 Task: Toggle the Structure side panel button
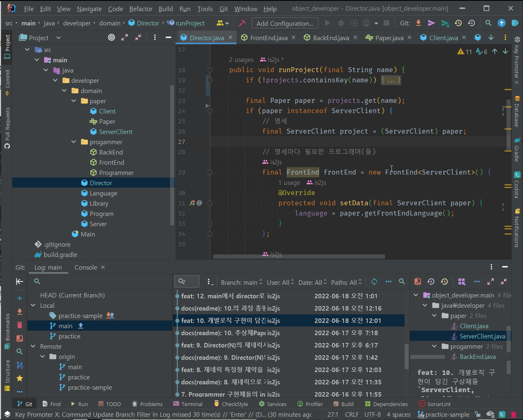point(7,375)
